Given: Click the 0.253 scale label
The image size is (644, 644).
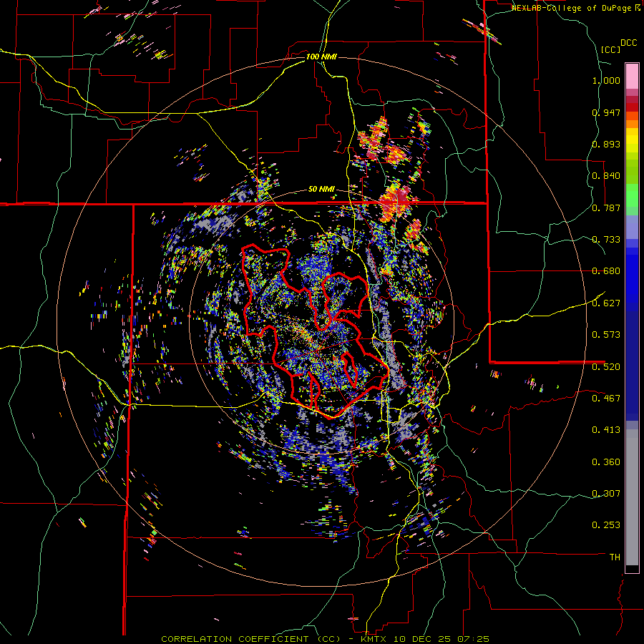Looking at the screenshot, I should click(x=606, y=525).
